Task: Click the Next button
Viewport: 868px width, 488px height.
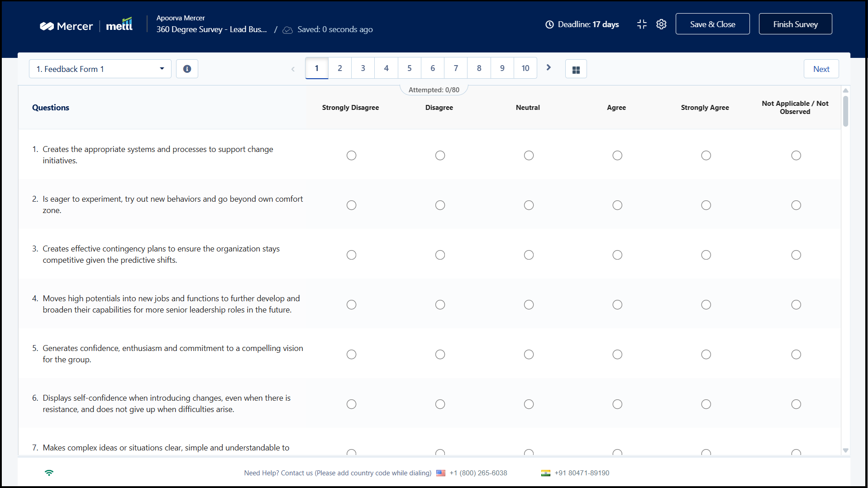Action: (821, 69)
